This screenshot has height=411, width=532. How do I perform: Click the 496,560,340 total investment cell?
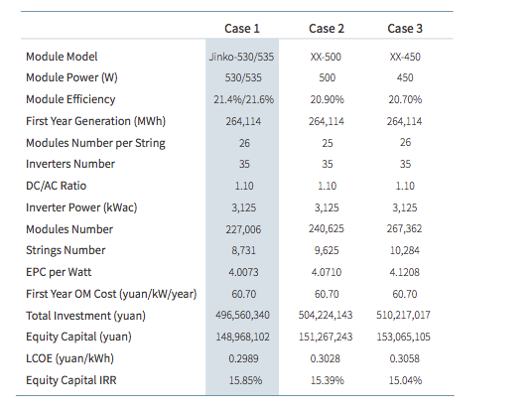242,315
